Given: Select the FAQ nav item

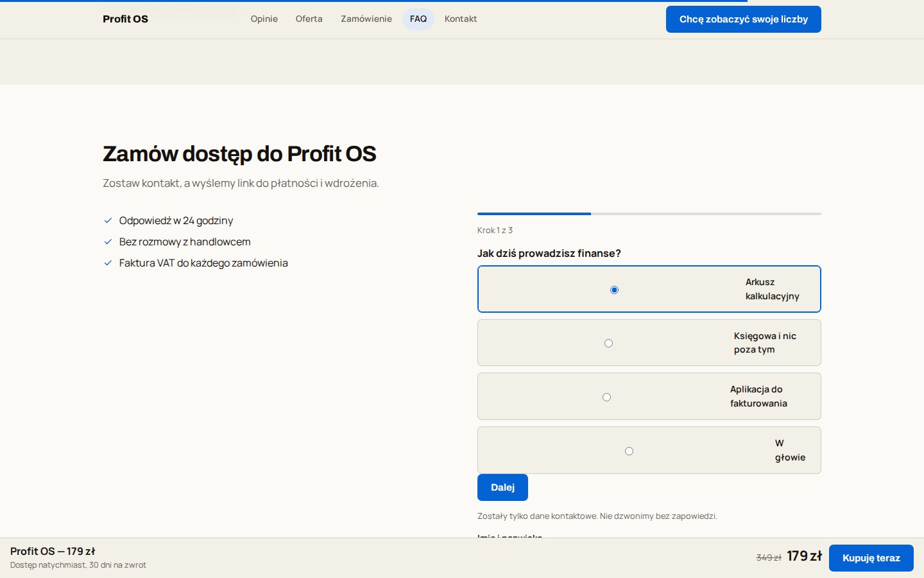Looking at the screenshot, I should pyautogui.click(x=418, y=19).
